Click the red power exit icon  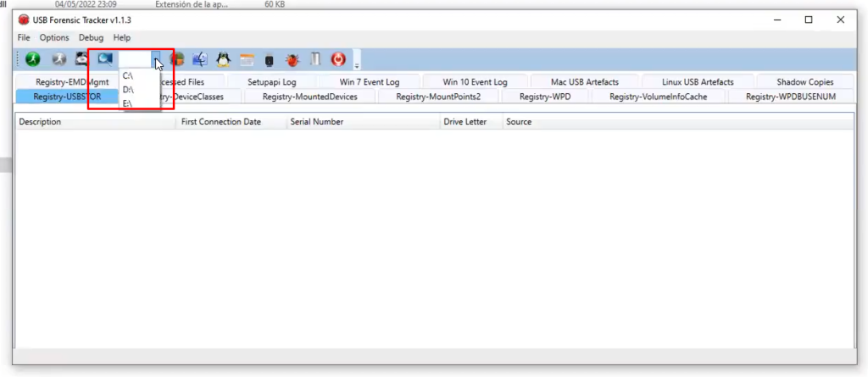tap(338, 59)
